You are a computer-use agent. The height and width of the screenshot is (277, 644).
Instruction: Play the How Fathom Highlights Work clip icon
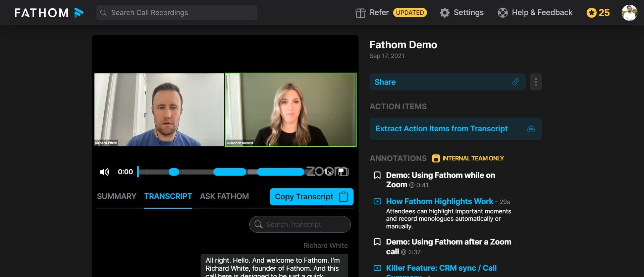coord(377,201)
